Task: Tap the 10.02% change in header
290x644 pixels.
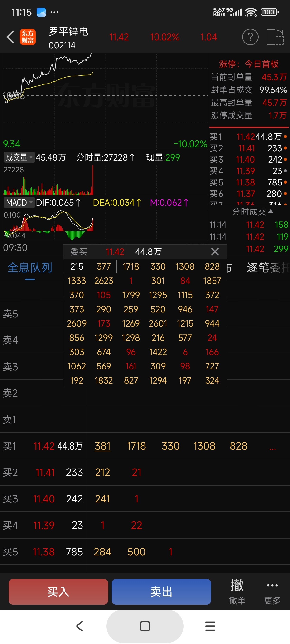Action: click(x=165, y=37)
